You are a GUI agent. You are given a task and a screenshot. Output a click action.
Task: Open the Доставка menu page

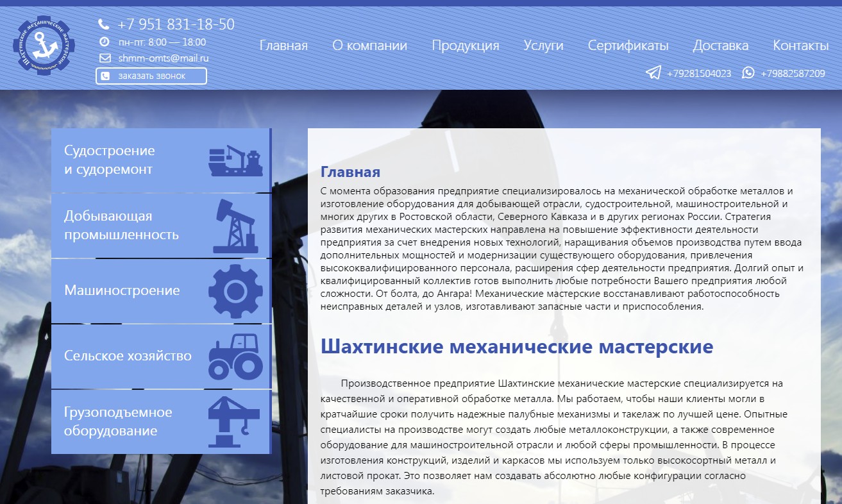pos(721,46)
